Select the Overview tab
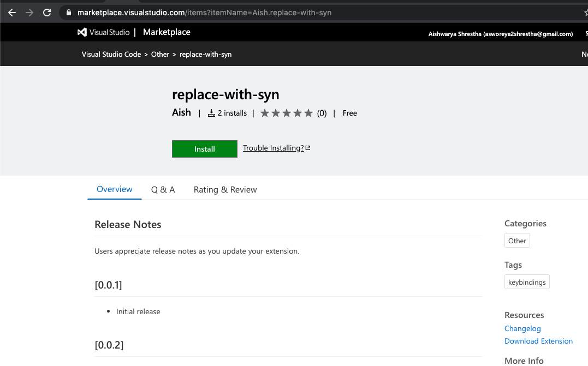 [114, 189]
